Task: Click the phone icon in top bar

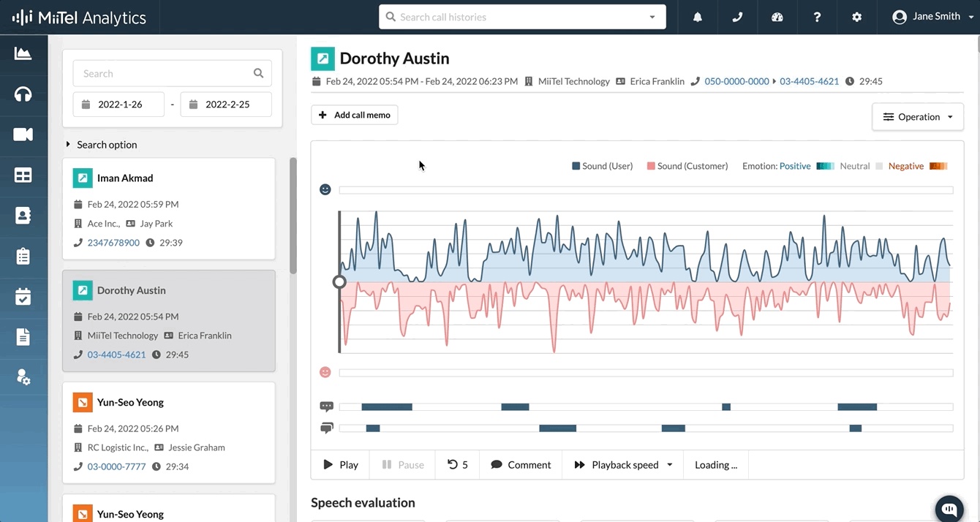Action: click(737, 17)
